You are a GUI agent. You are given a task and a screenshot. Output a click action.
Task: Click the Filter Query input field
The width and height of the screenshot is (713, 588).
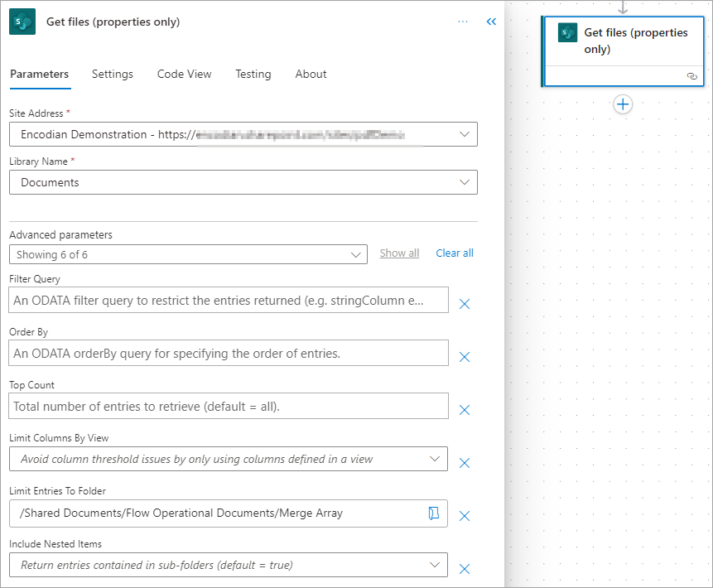[x=229, y=300]
